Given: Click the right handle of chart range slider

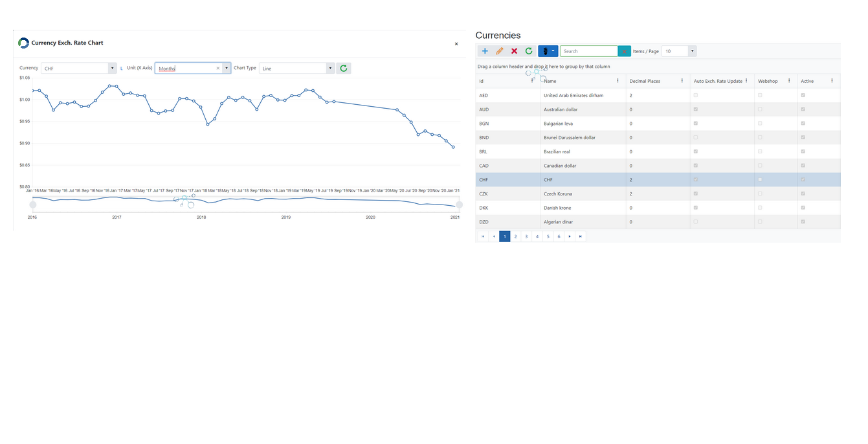Looking at the screenshot, I should [459, 205].
